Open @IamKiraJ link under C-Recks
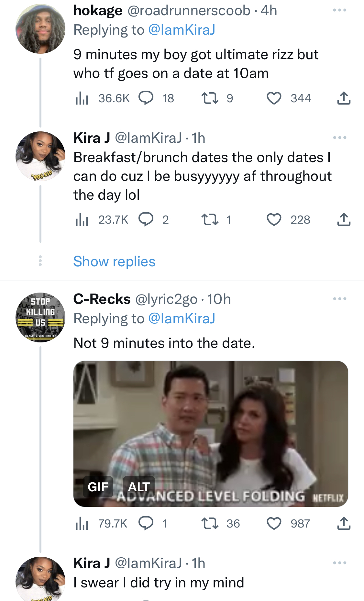This screenshot has height=601, width=364. tap(182, 318)
